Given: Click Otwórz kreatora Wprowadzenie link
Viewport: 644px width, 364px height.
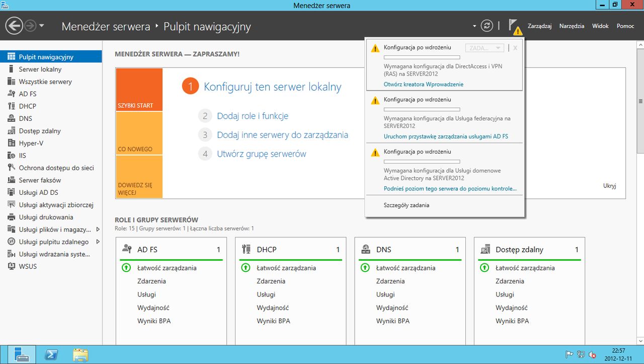Looking at the screenshot, I should tap(424, 84).
